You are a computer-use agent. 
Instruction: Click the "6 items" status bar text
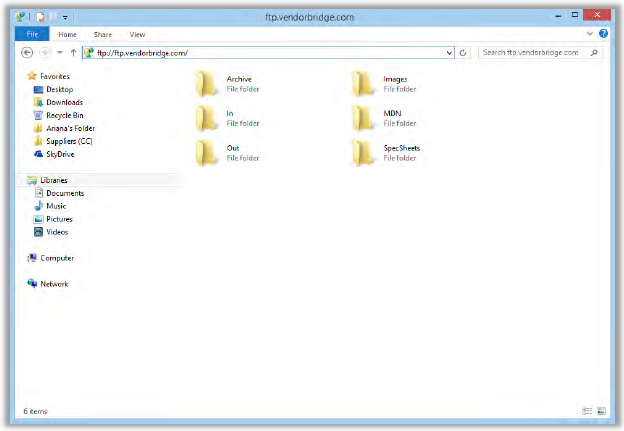35,411
